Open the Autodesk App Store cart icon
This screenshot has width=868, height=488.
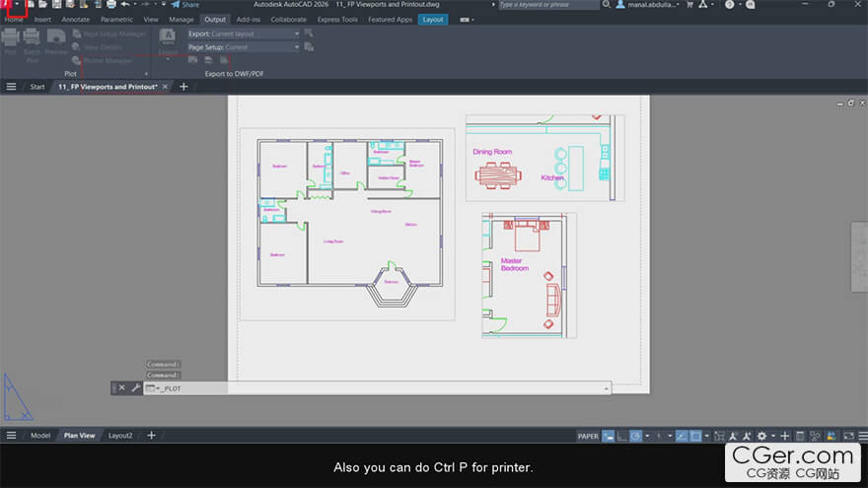[x=689, y=4]
